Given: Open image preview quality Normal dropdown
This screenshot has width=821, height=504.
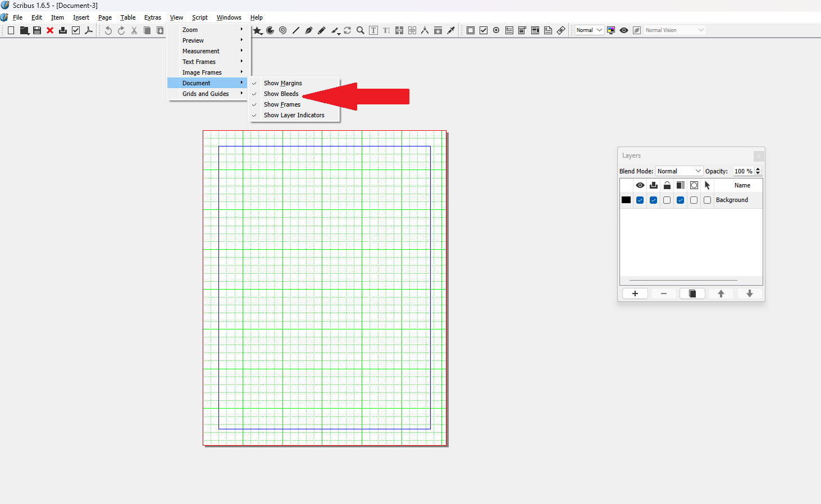Looking at the screenshot, I should tap(590, 30).
